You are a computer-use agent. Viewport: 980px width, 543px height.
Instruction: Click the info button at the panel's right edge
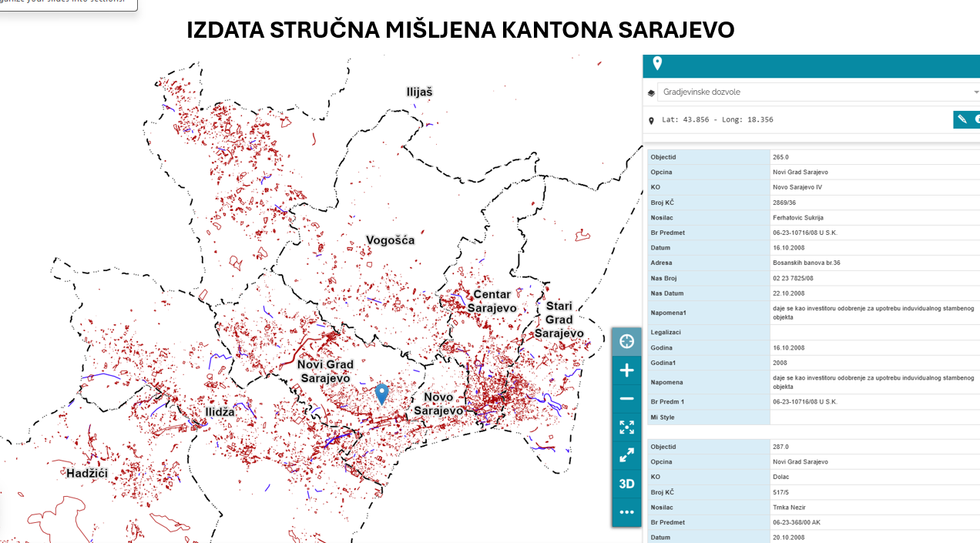click(977, 119)
